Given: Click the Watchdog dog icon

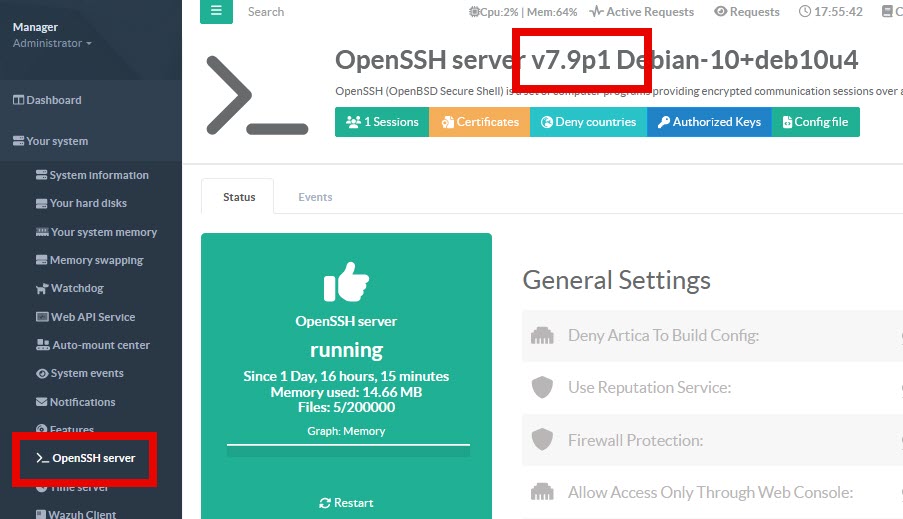Looking at the screenshot, I should pyautogui.click(x=42, y=289).
